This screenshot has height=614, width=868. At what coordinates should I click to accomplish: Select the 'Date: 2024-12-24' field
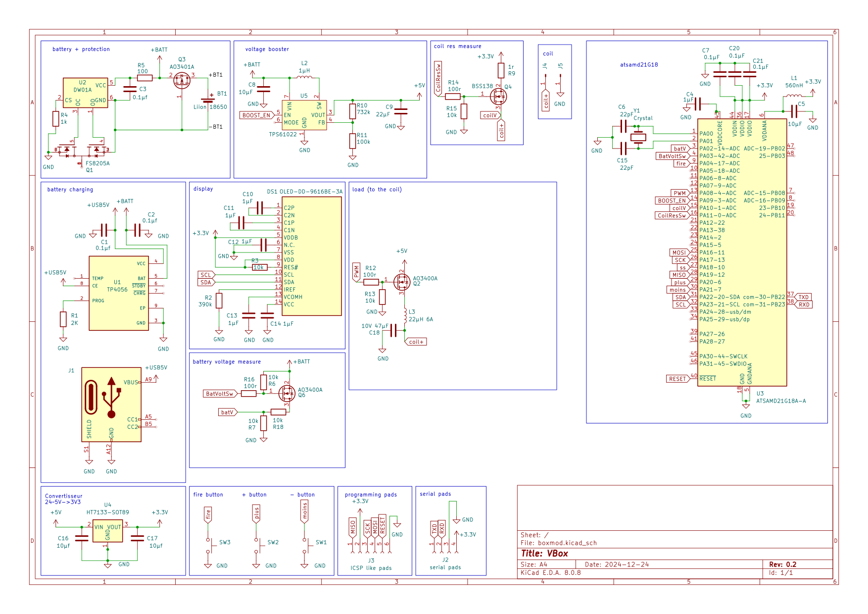click(617, 564)
